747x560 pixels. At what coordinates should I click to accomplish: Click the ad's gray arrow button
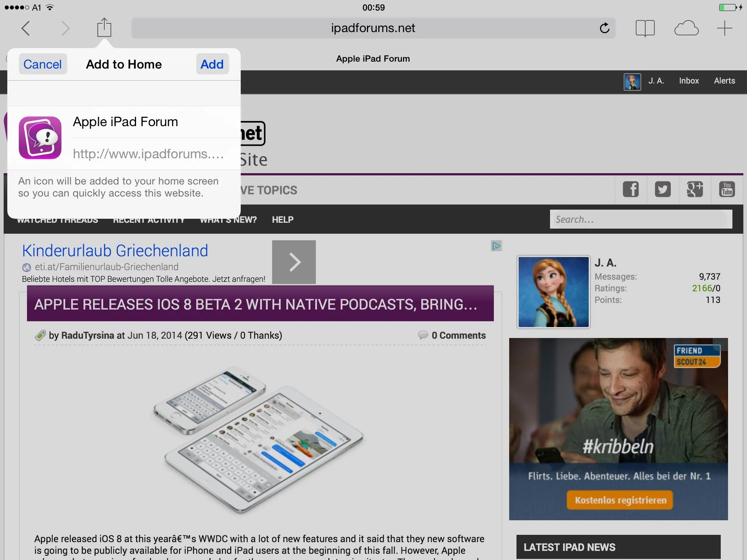coord(294,262)
